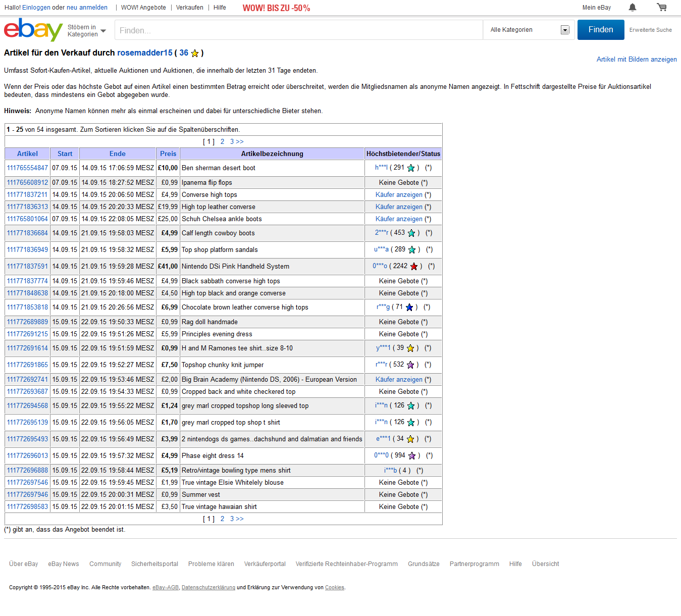Go to page 2 in bottom pagination
Screen dimensions: 681x616
222,519
